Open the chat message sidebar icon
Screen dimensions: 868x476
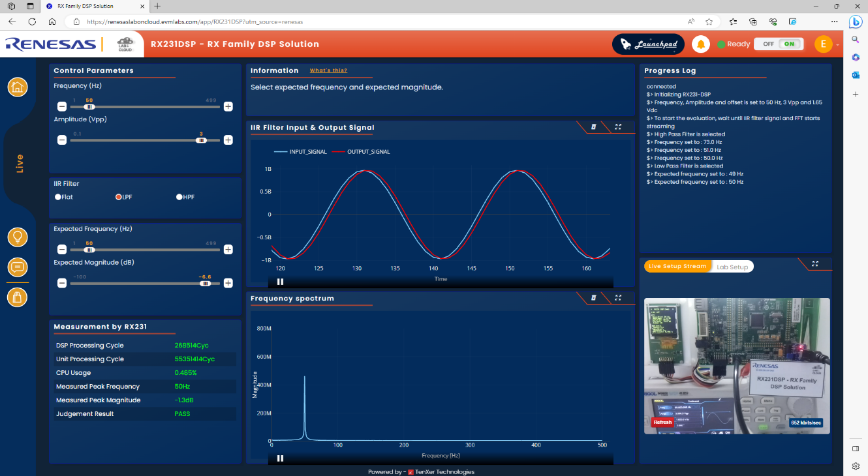click(18, 267)
